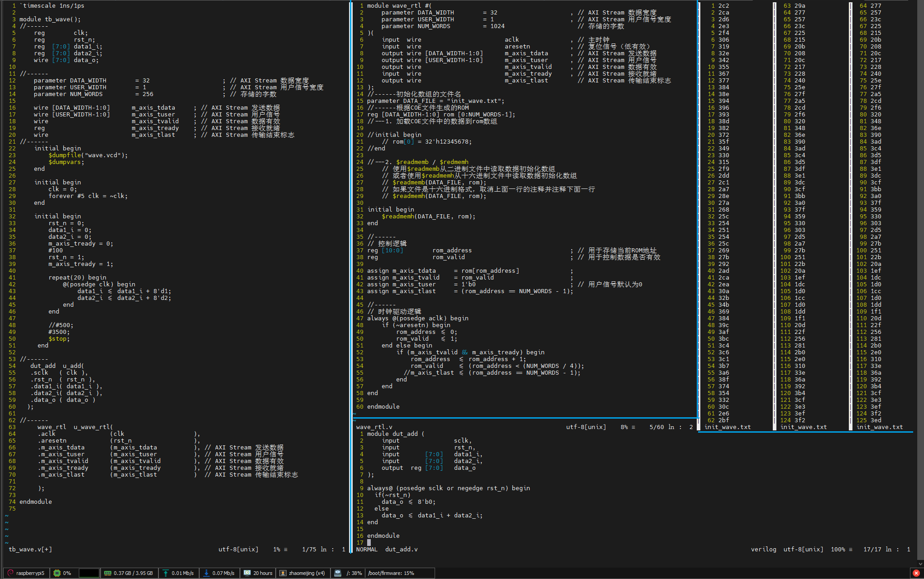Click the disk drive icon in status bar
The height and width of the screenshot is (579, 924).
(338, 573)
